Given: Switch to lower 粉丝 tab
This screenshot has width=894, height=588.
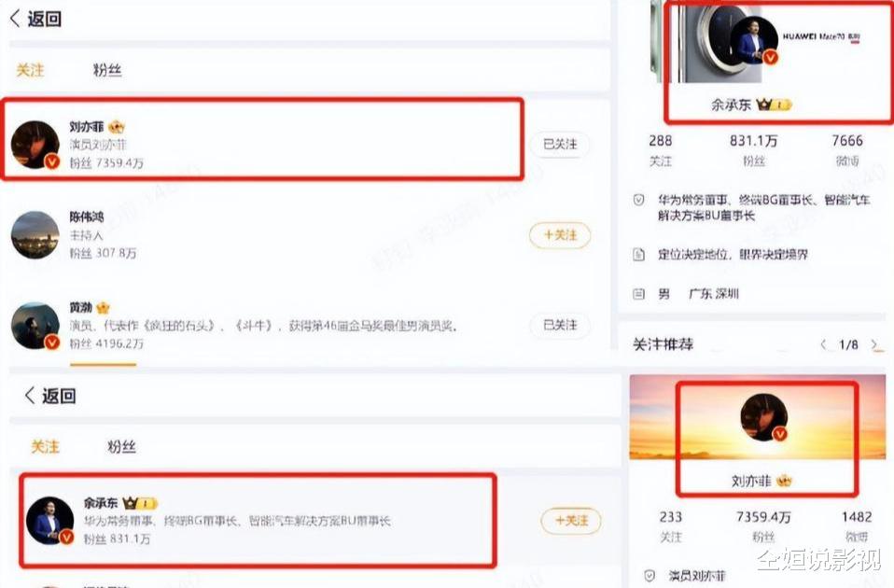Looking at the screenshot, I should (121, 446).
